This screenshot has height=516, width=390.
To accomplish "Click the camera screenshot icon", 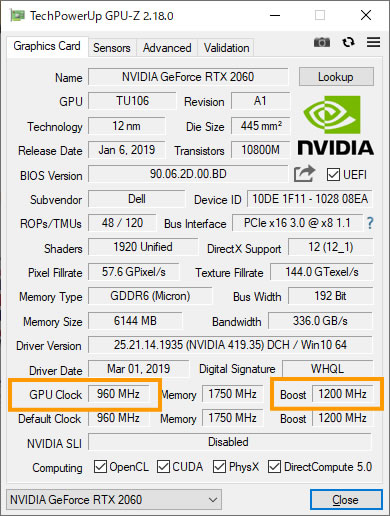I will point(322,42).
